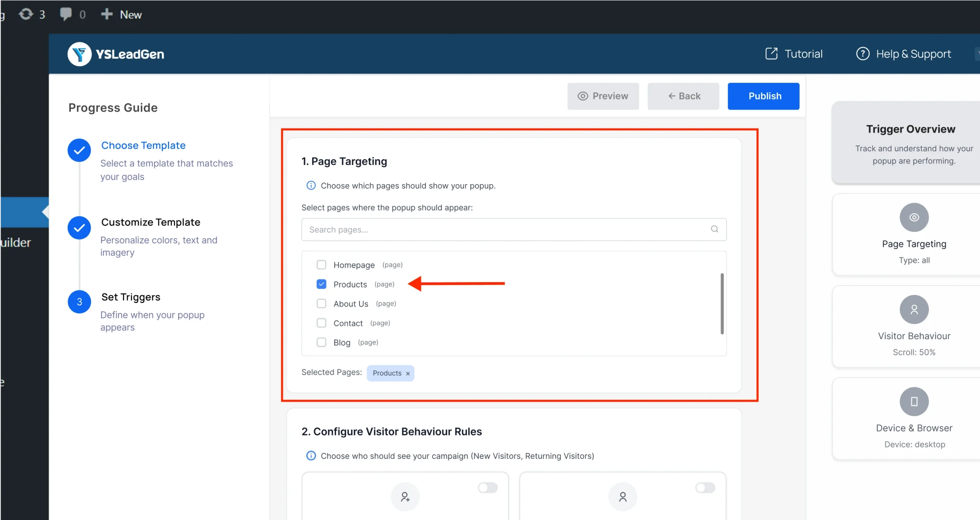Click the Homepage page label
This screenshot has height=520, width=980.
tap(354, 265)
